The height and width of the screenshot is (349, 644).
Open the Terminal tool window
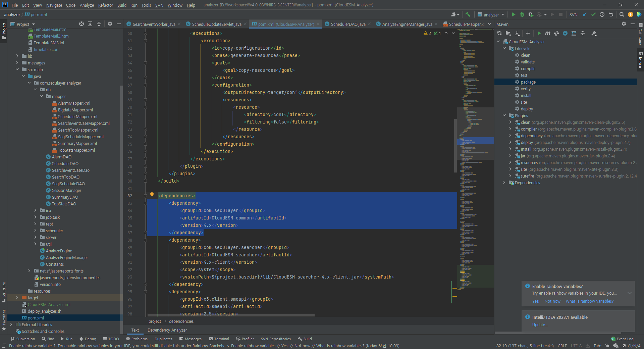point(219,339)
